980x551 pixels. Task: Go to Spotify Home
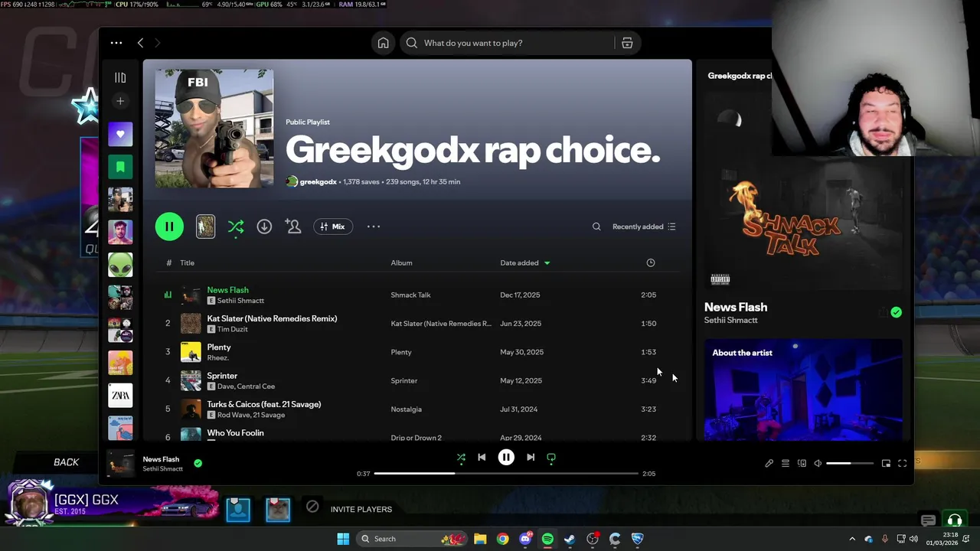coord(383,43)
